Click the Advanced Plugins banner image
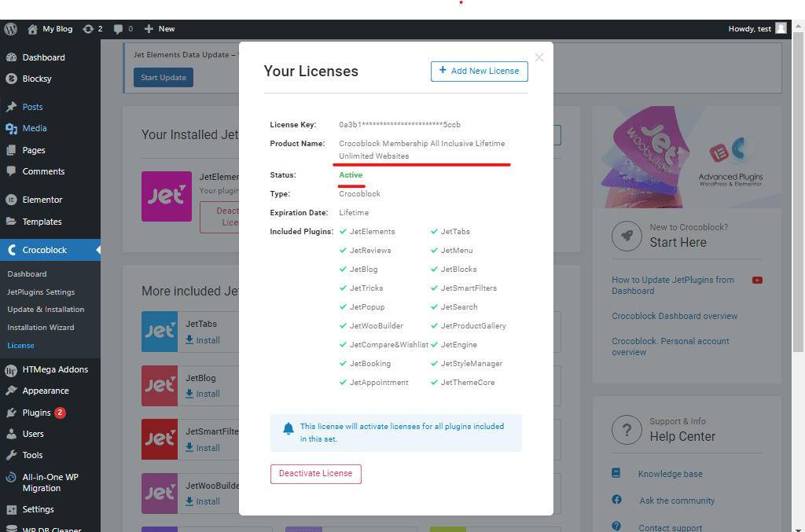The height and width of the screenshot is (532, 805). click(687, 157)
